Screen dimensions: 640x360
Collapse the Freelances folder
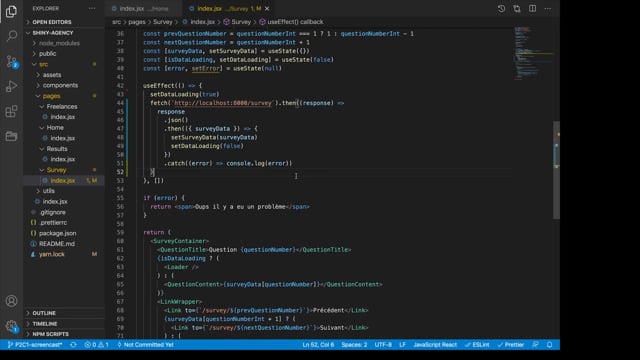(x=62, y=107)
